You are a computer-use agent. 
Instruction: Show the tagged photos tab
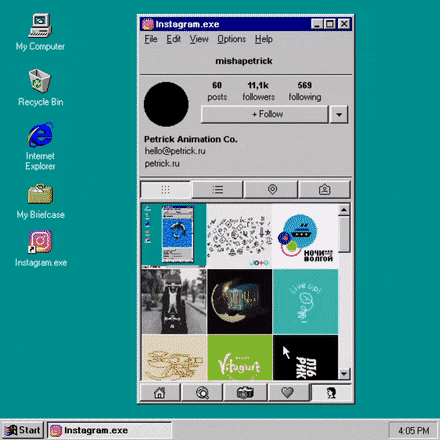point(324,190)
